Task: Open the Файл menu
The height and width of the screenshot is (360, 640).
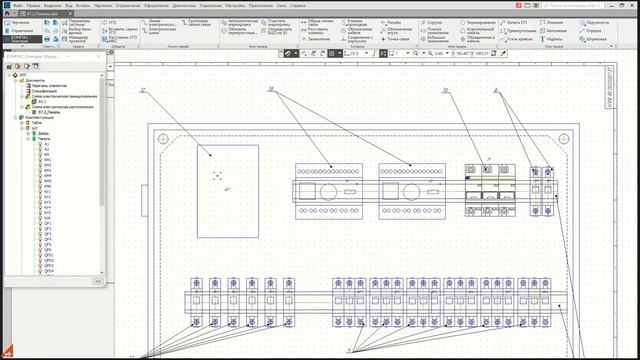Action: pyautogui.click(x=18, y=6)
